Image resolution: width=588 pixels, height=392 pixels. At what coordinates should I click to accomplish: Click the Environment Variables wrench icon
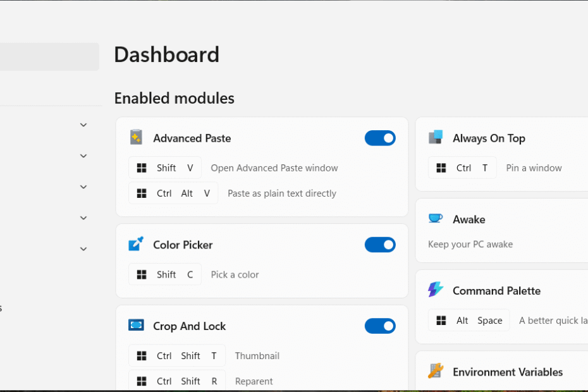[x=436, y=371]
